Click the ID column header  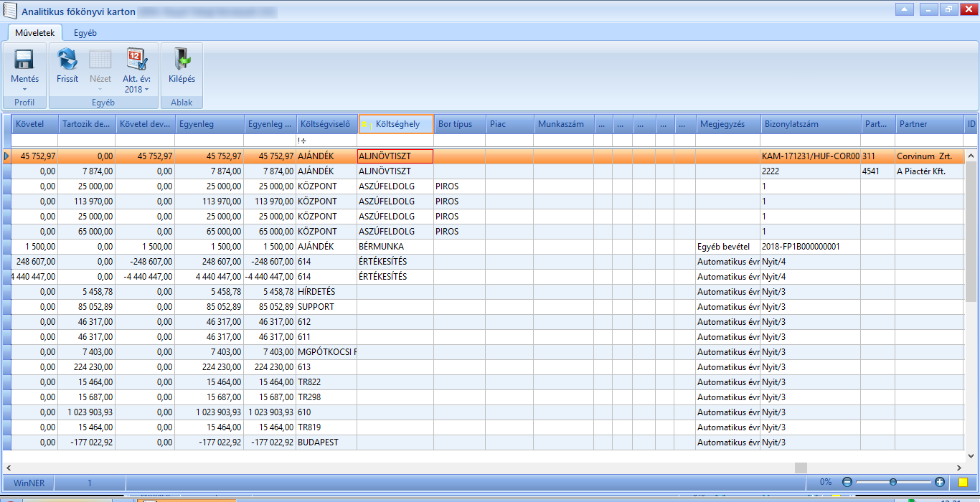coord(971,124)
